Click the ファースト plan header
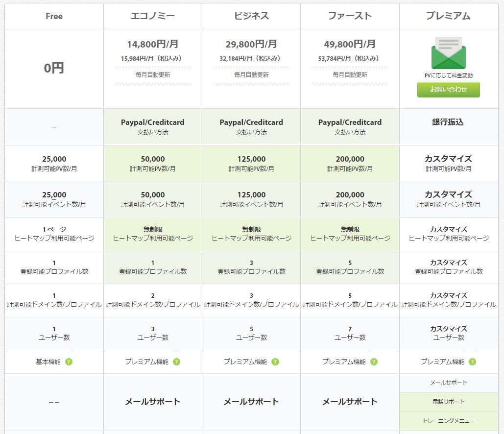Image resolution: width=504 pixels, height=434 pixels. coord(350,16)
